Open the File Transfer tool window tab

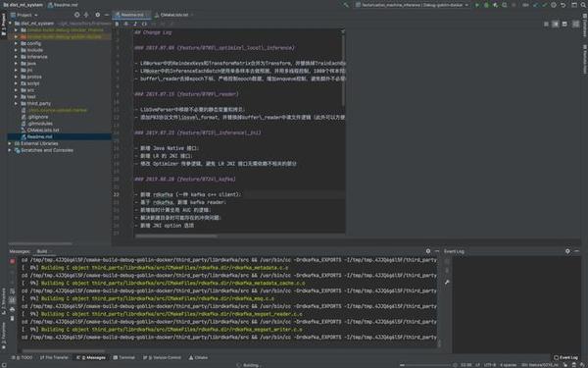tap(54, 357)
